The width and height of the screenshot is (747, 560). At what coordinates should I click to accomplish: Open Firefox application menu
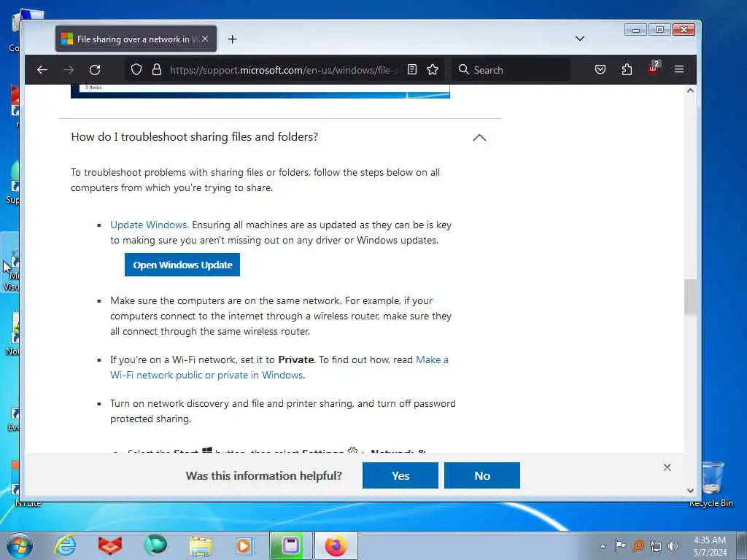[x=679, y=70]
